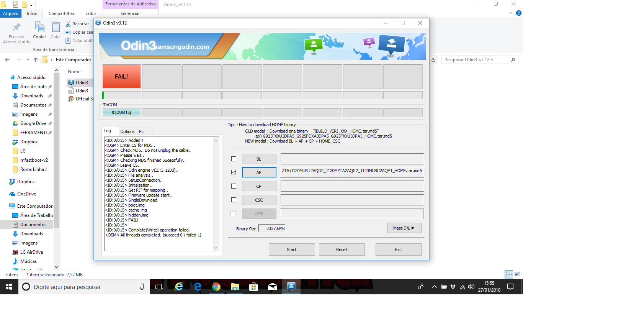Select LG AirDrive in the sidebar

(31, 252)
